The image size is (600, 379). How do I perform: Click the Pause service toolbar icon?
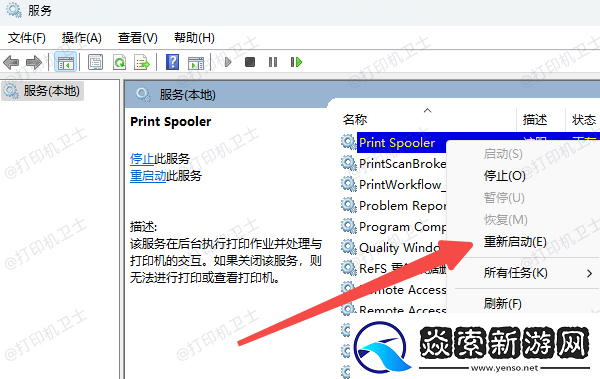point(273,62)
